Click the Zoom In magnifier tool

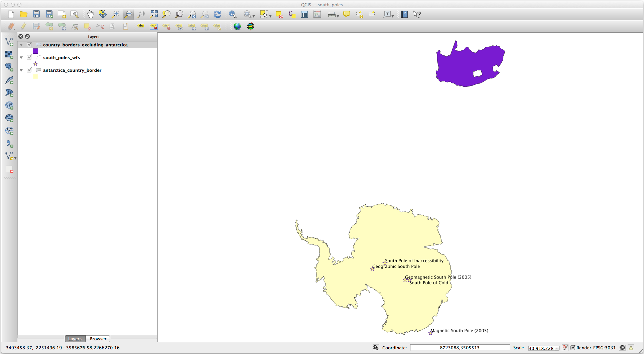tap(115, 14)
